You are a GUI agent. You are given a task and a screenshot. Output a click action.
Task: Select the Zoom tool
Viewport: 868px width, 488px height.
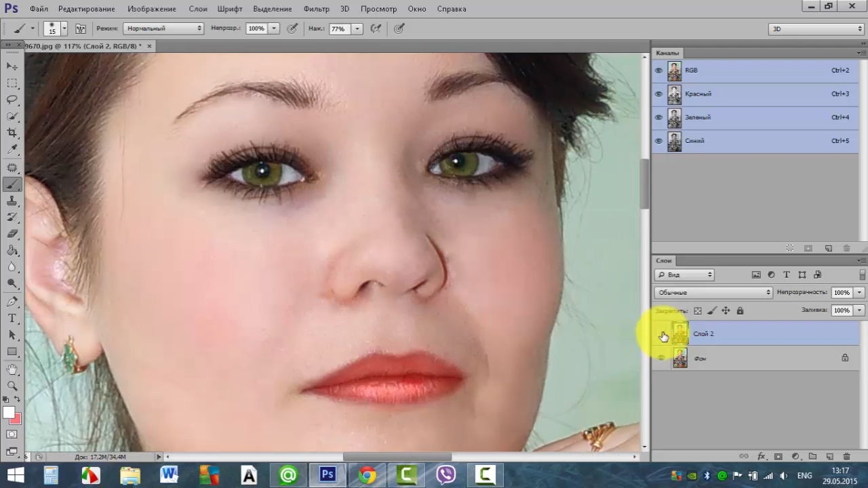tap(12, 386)
